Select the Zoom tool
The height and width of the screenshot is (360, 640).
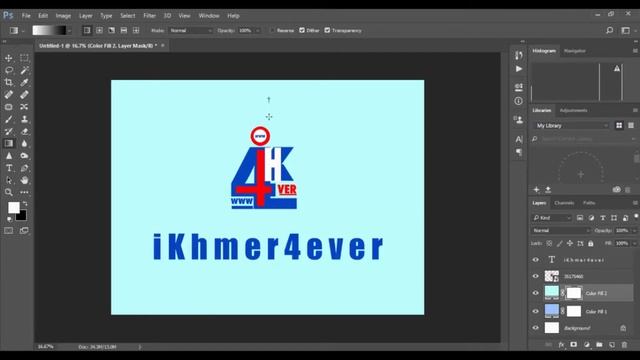[x=9, y=192]
